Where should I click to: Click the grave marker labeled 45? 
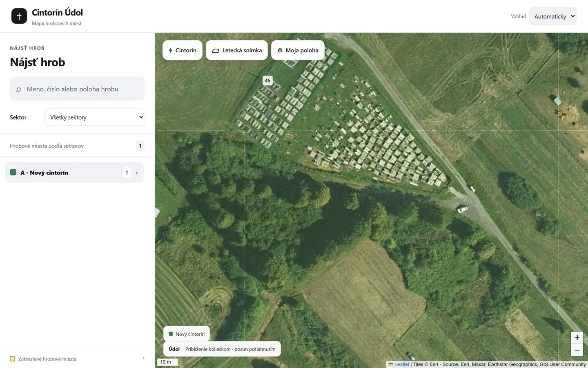point(267,81)
